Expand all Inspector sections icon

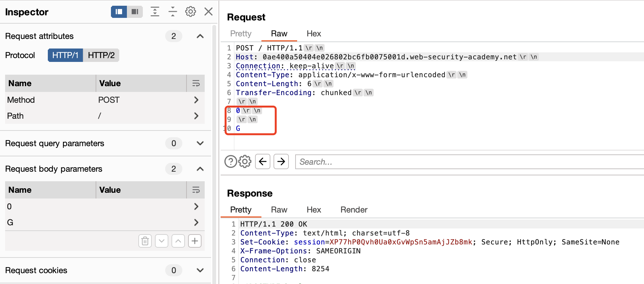point(155,12)
